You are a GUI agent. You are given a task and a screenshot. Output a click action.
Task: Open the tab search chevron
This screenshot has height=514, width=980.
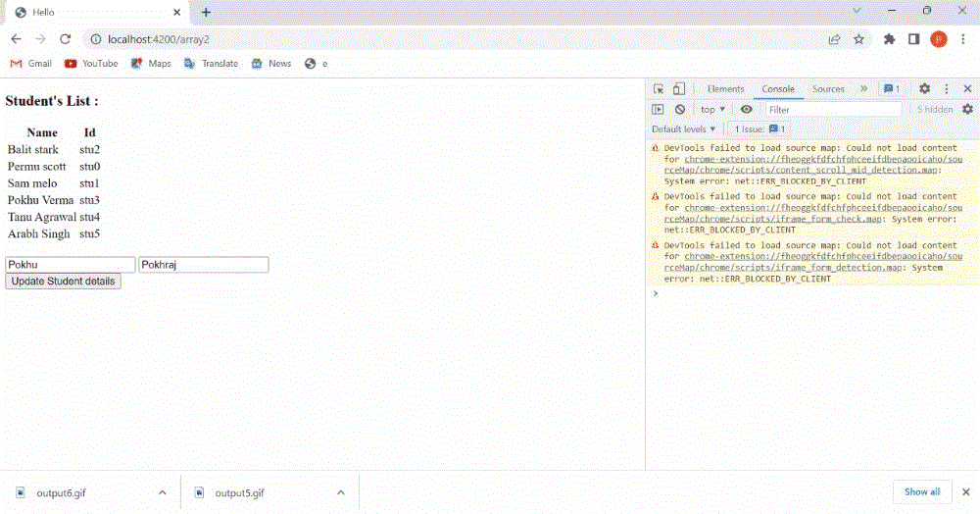[x=857, y=11]
